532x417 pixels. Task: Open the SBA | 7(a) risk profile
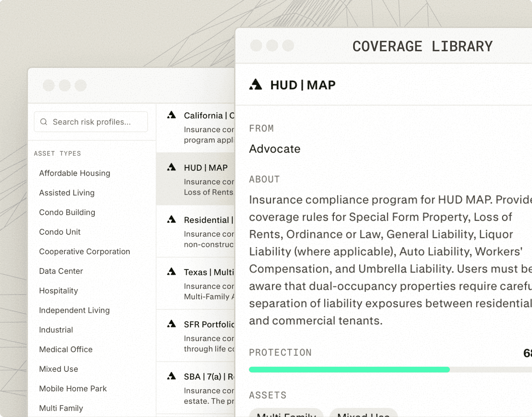(196, 388)
